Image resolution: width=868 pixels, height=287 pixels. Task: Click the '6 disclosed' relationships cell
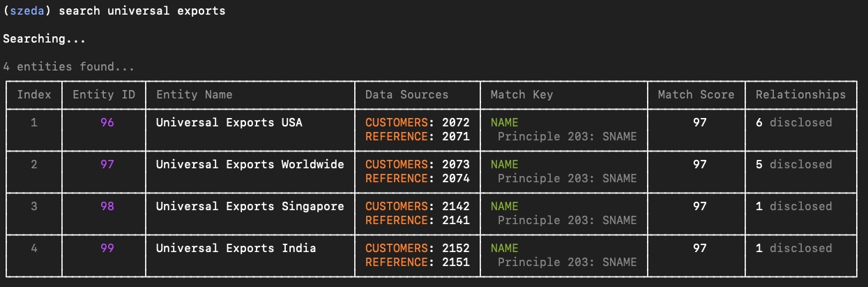793,122
